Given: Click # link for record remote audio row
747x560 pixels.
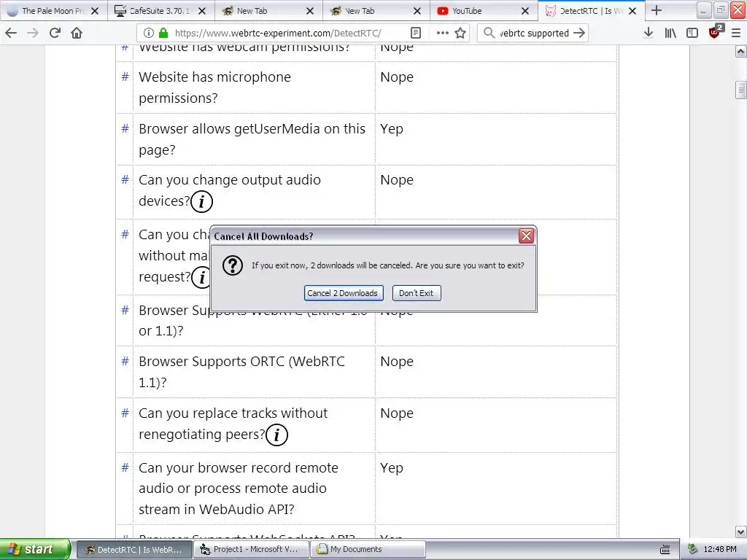Looking at the screenshot, I should (x=125, y=467).
